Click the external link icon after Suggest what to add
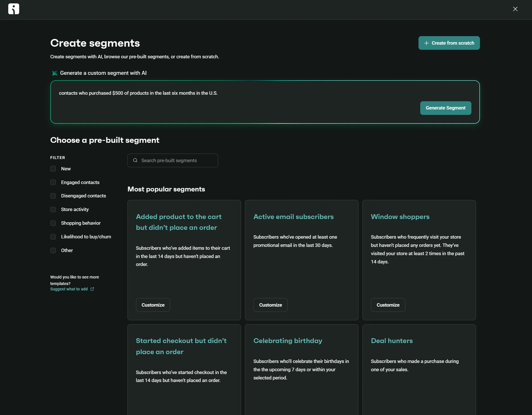This screenshot has width=532, height=415. point(92,289)
